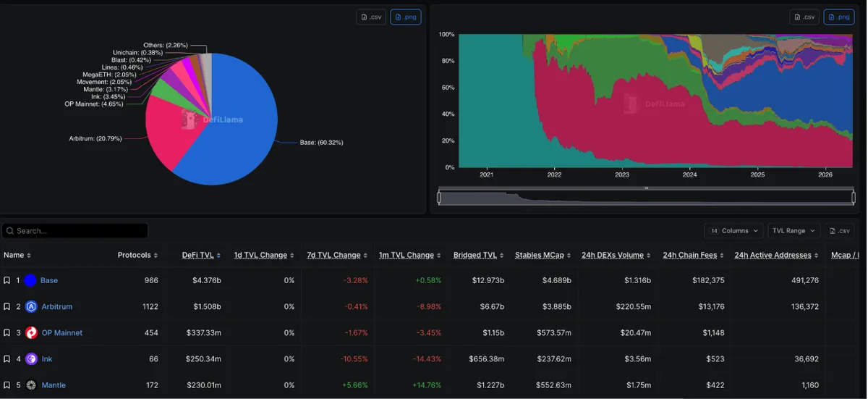
Task: Bookmark the Arbitrum chain row
Action: coord(7,306)
